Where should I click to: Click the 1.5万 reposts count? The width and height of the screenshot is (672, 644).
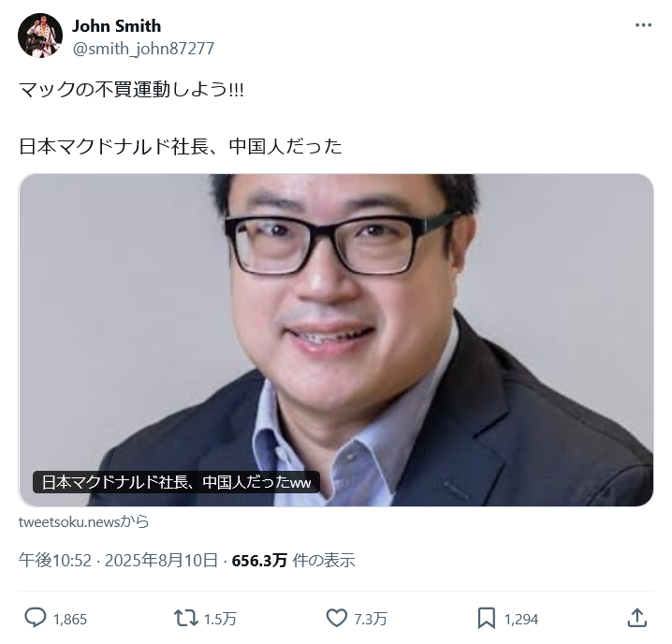click(220, 619)
